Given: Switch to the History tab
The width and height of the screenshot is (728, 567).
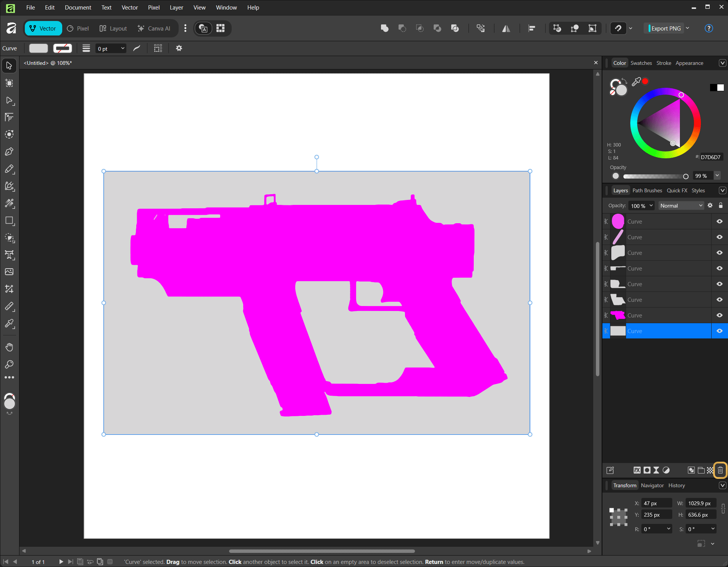Looking at the screenshot, I should [676, 485].
